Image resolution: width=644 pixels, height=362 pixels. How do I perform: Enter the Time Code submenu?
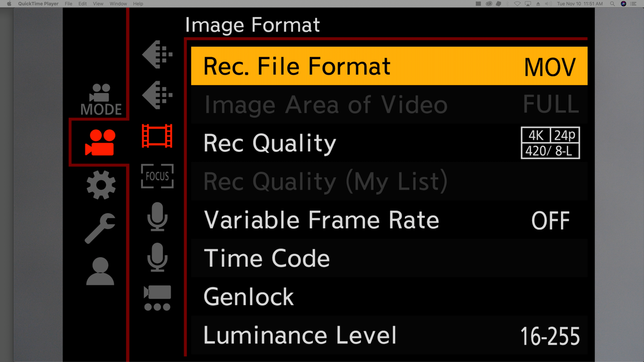pos(389,258)
